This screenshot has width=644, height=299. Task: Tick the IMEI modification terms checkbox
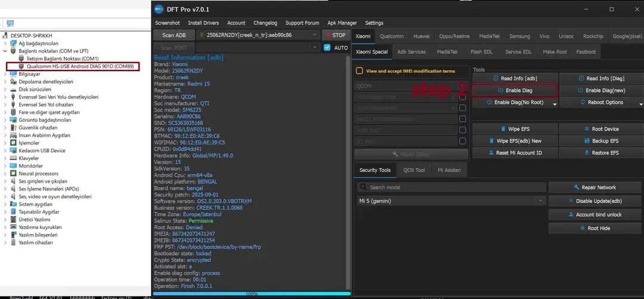pos(360,71)
